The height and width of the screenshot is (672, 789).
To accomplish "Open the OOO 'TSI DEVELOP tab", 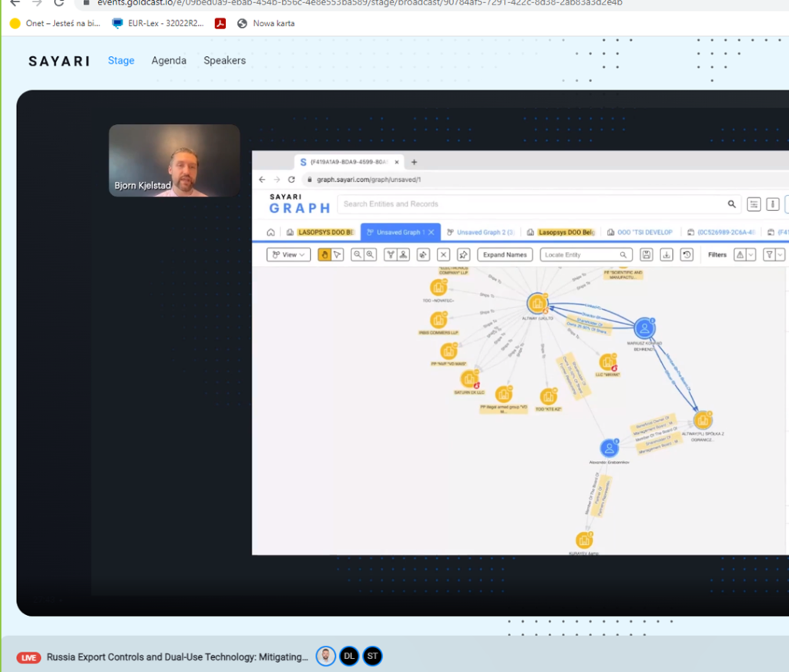I will tap(640, 232).
